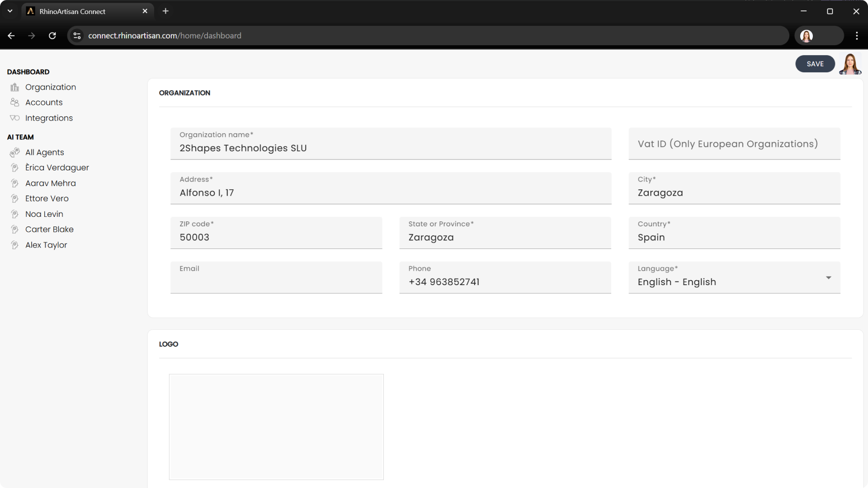Click the Address field
The height and width of the screenshot is (488, 868).
click(x=391, y=188)
